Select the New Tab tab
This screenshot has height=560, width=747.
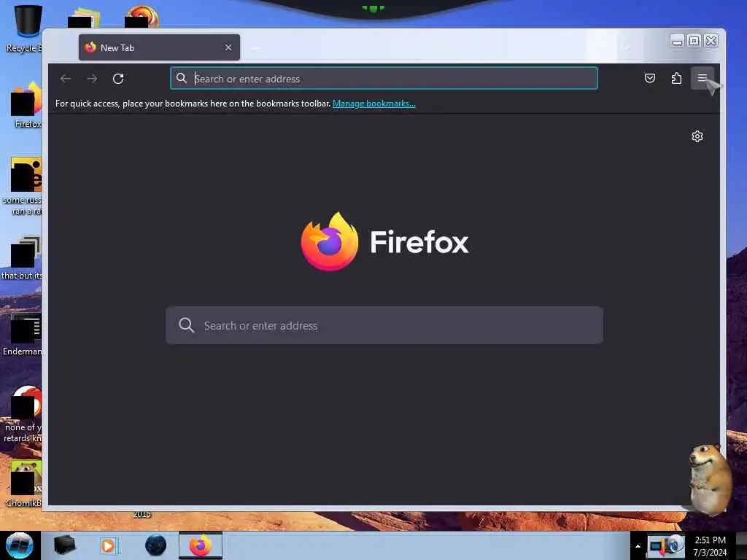[159, 47]
